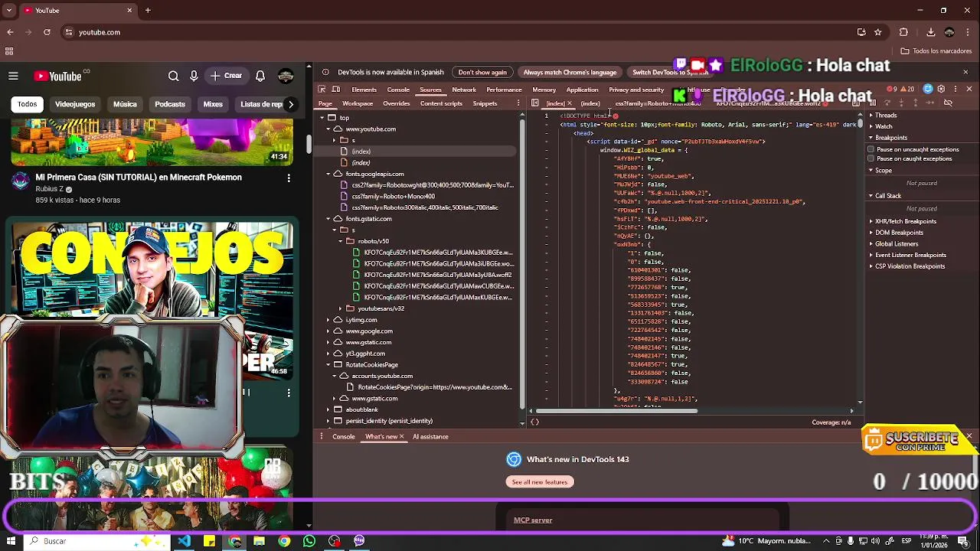Go to YouTube home via logo
The height and width of the screenshot is (551, 980).
58,76
